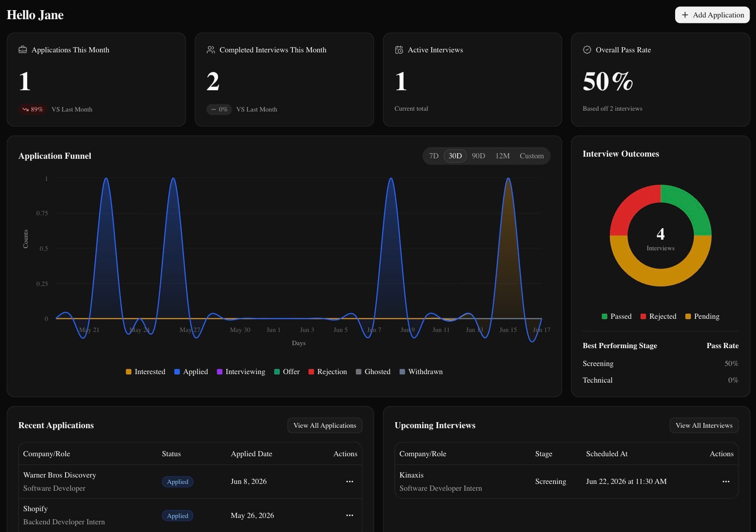
Task: Click the downward trend 89% badge
Action: [x=32, y=109]
